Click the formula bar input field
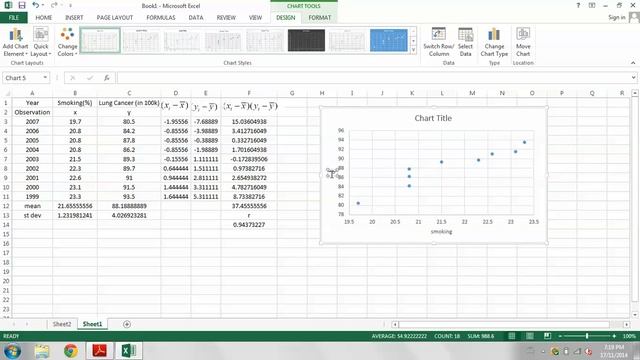The width and height of the screenshot is (640, 360). 373,78
